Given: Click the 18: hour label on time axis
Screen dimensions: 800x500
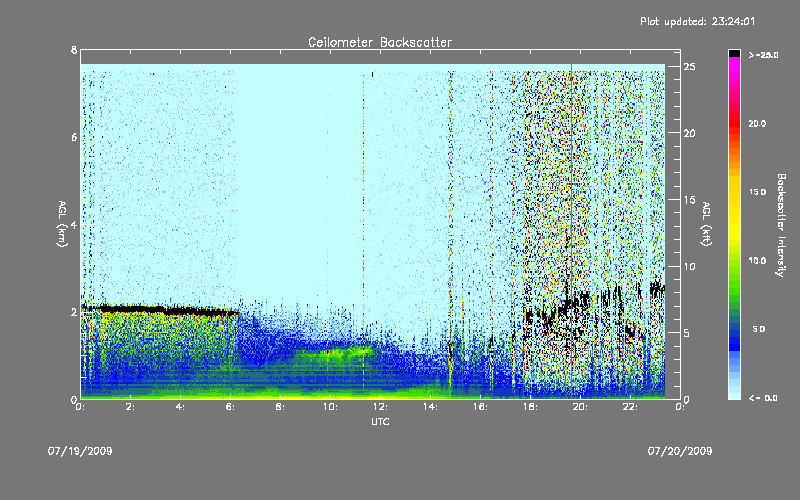Looking at the screenshot, I should [x=531, y=407].
